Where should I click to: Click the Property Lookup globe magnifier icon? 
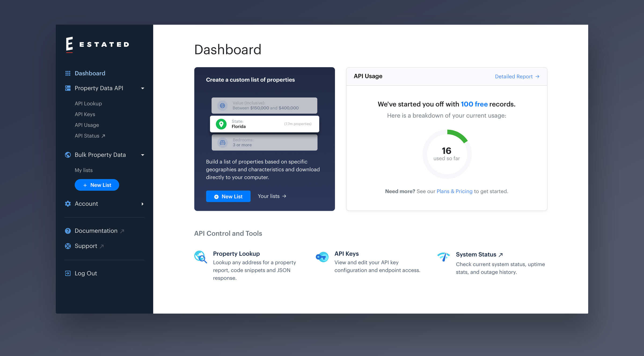click(x=200, y=257)
